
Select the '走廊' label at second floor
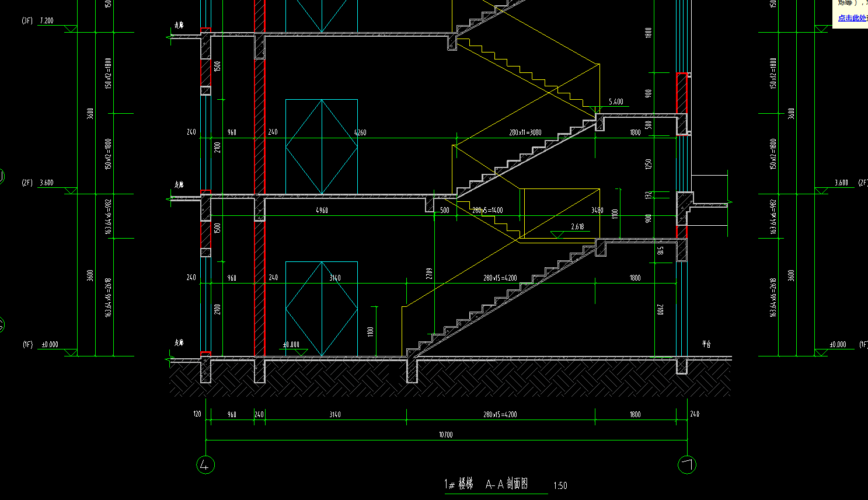(179, 184)
